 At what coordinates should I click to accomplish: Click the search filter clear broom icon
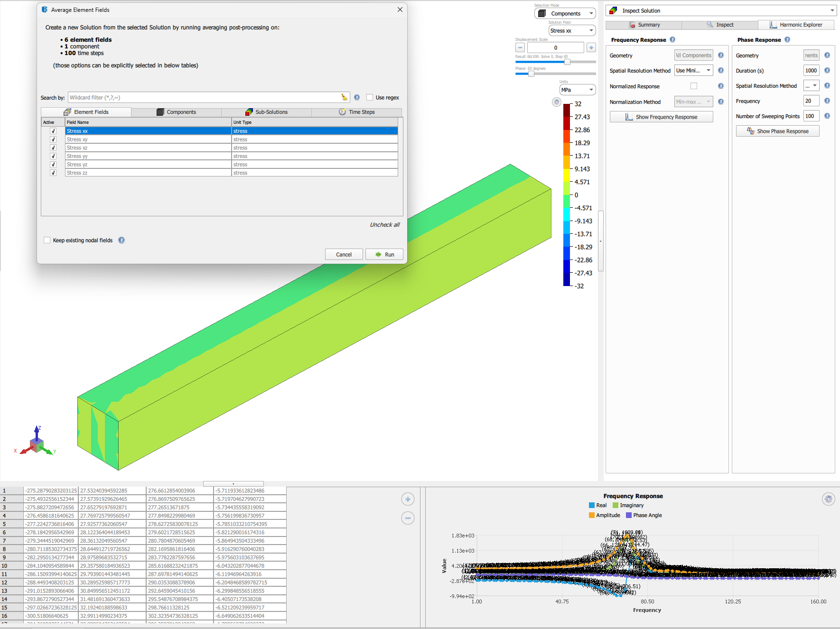pos(345,97)
